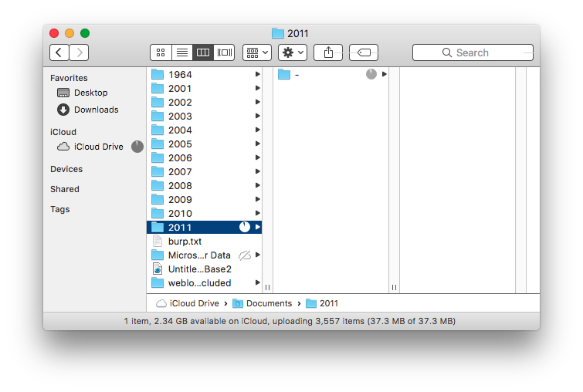Switch to icon view
This screenshot has width=583, height=392.
point(161,52)
